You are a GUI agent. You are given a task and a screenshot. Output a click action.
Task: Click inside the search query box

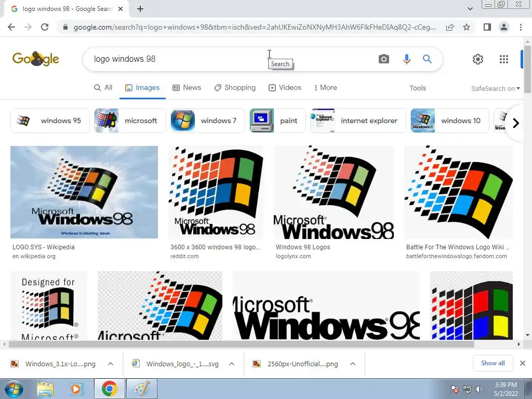click(x=231, y=59)
